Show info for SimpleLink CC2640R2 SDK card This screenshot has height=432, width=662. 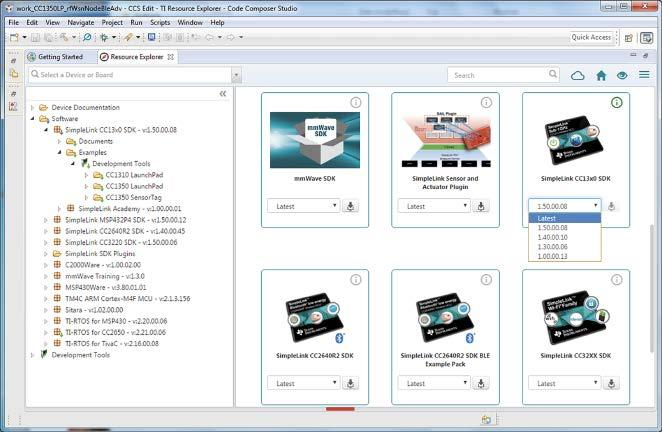coord(355,280)
